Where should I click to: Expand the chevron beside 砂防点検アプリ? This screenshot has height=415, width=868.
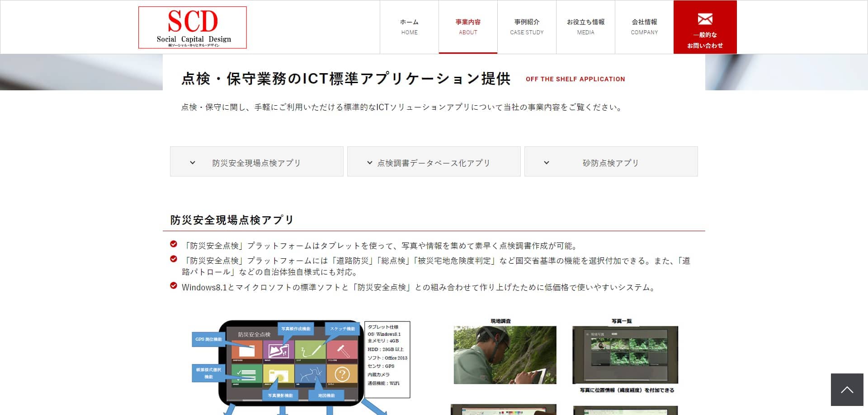[547, 163]
